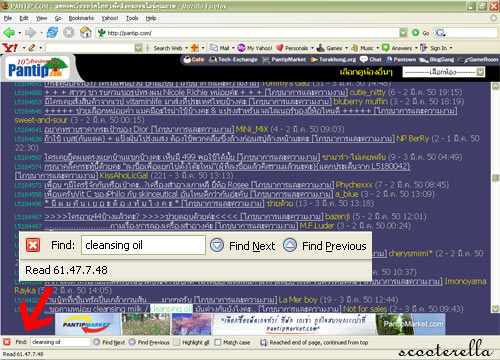The width and height of the screenshot is (500, 360).
Task: Click the page vertical scrollbar thumb
Action: point(495,178)
